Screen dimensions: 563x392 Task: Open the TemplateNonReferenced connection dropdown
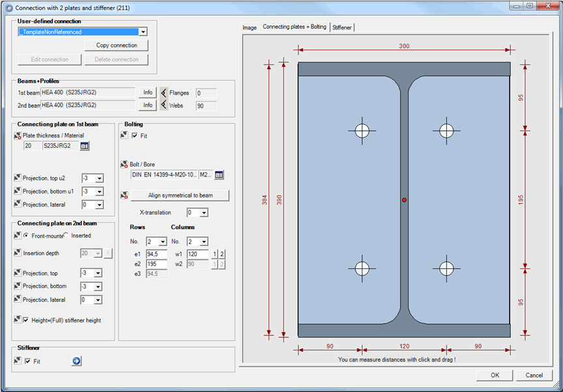tap(143, 32)
